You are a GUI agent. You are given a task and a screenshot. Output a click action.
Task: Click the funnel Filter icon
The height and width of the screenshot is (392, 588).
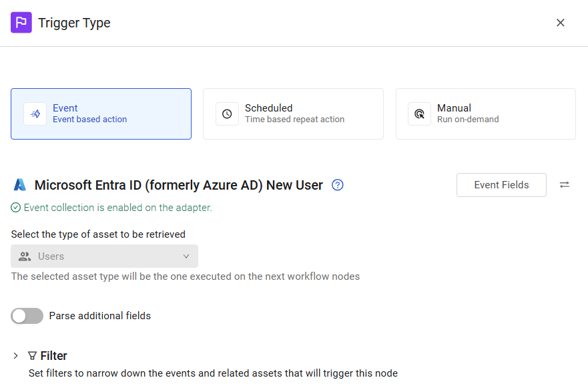[32, 356]
